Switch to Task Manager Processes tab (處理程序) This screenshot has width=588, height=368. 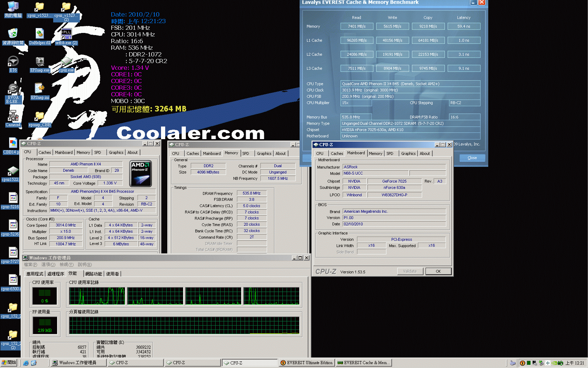click(56, 274)
